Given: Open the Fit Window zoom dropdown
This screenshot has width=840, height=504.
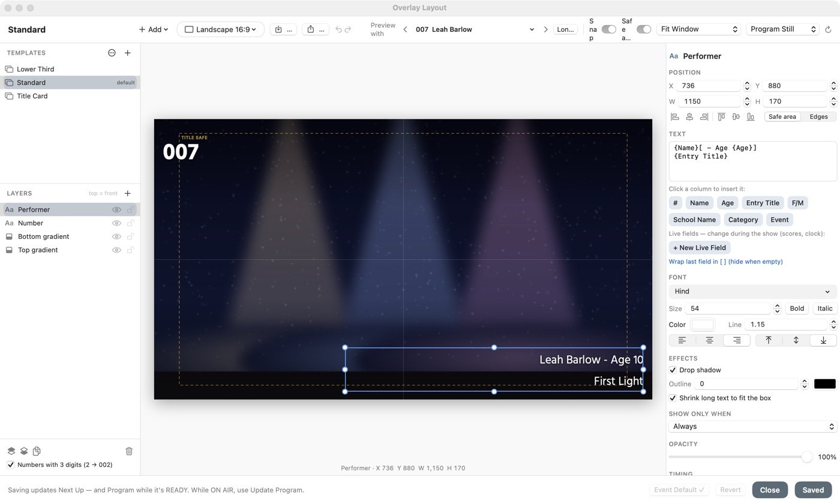Looking at the screenshot, I should pyautogui.click(x=698, y=29).
